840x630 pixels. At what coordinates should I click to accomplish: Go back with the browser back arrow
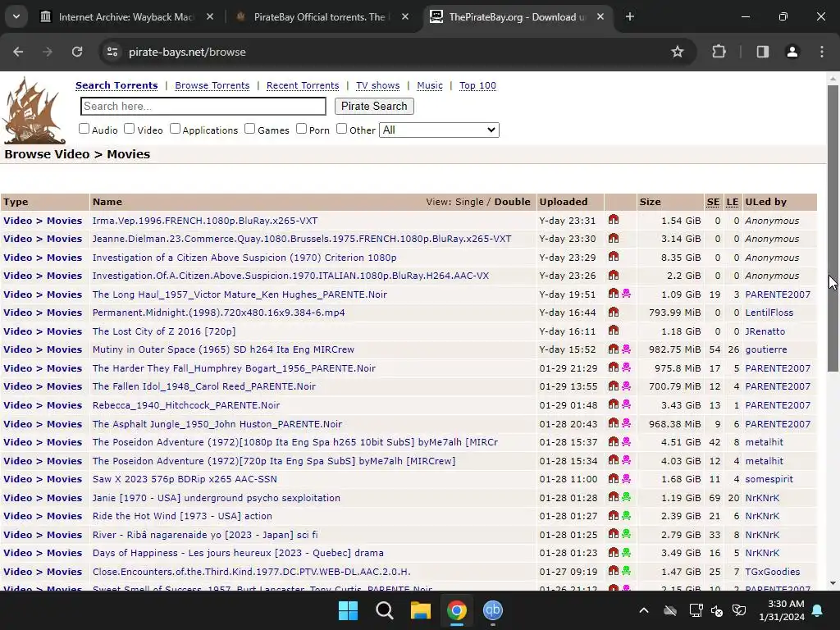(18, 52)
